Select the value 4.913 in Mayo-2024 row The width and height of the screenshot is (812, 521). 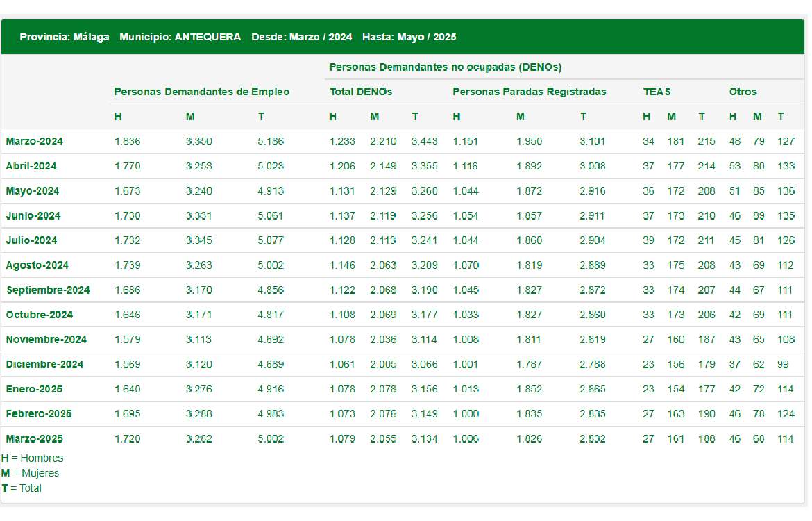tap(271, 191)
